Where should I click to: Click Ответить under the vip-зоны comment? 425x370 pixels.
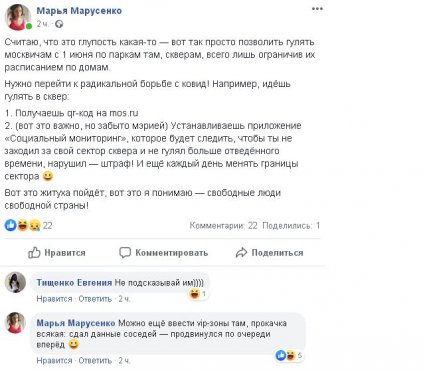click(95, 360)
